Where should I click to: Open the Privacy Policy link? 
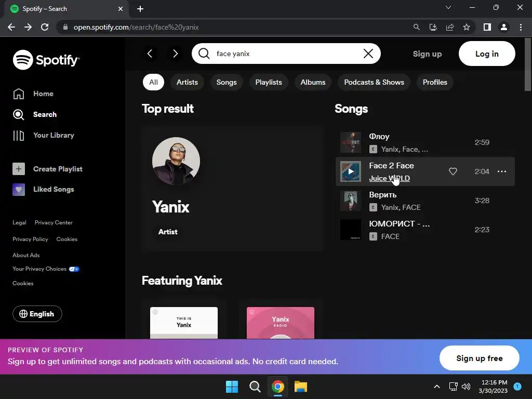(30, 239)
